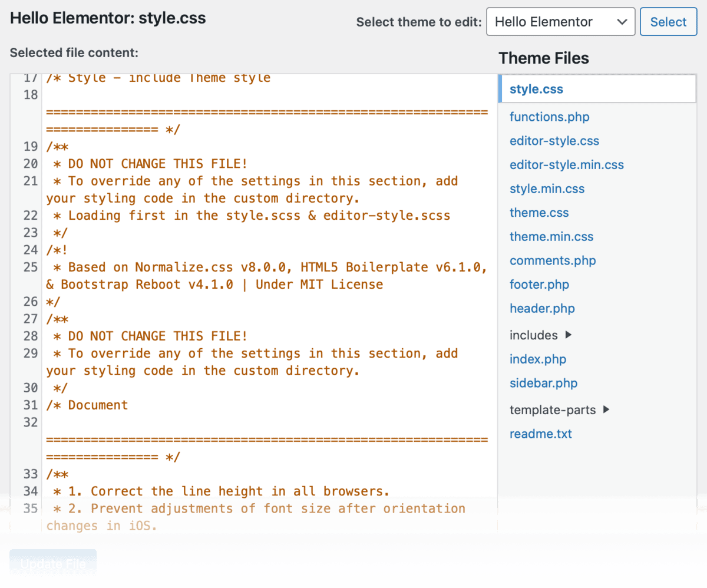
Task: Open the theme selection dropdown
Action: click(x=560, y=22)
